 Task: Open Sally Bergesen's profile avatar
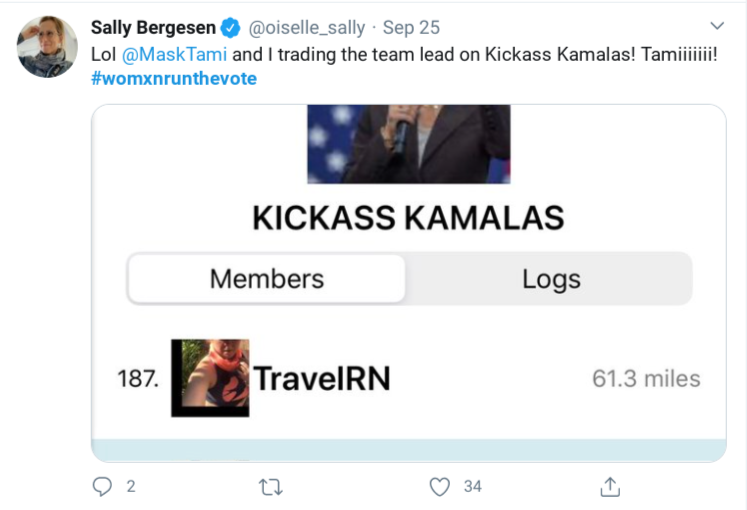tap(47, 47)
